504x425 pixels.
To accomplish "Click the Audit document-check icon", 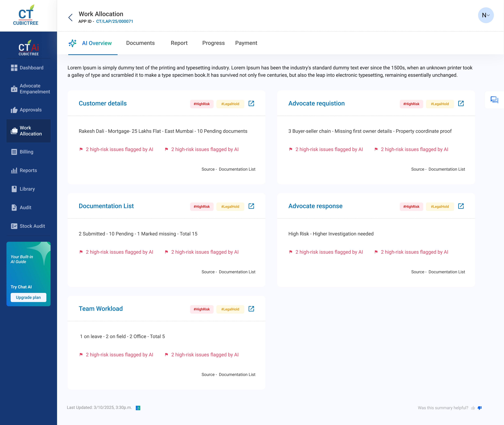I will tap(14, 207).
